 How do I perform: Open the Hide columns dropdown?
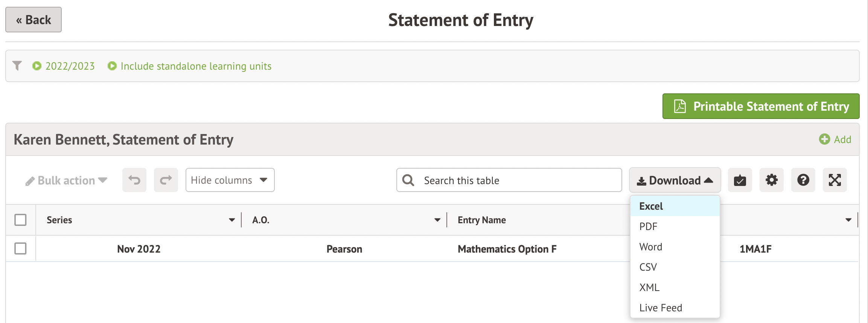click(230, 180)
